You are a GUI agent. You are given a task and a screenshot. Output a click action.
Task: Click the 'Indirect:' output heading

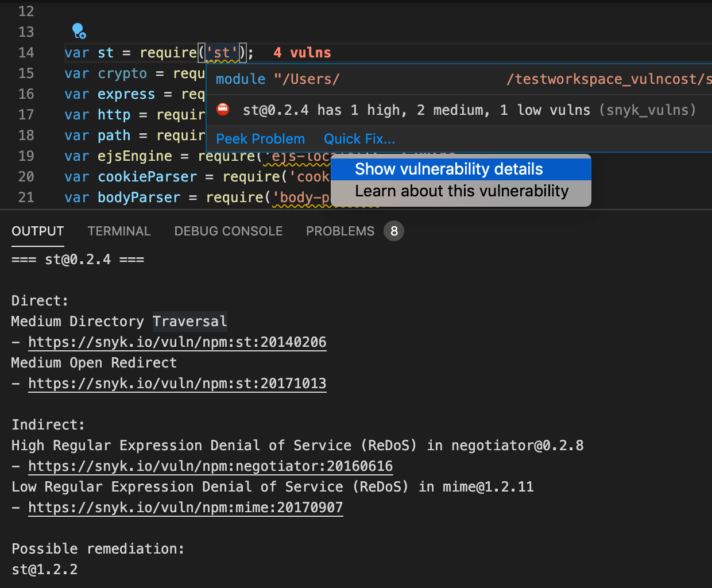pyautogui.click(x=48, y=425)
